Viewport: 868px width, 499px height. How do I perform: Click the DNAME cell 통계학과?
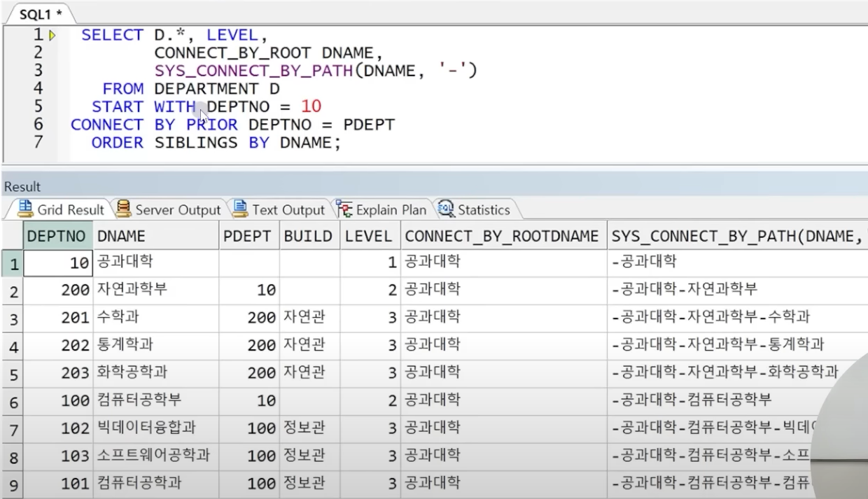coord(156,346)
